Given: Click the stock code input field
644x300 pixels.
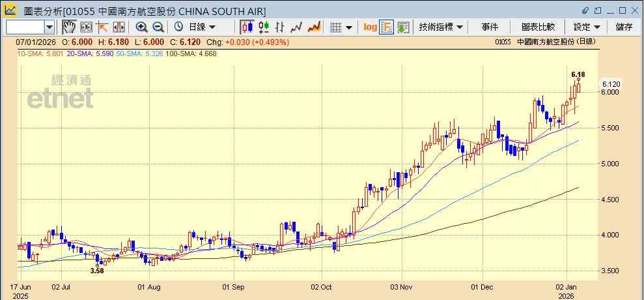Looking at the screenshot, I should 25,27.
